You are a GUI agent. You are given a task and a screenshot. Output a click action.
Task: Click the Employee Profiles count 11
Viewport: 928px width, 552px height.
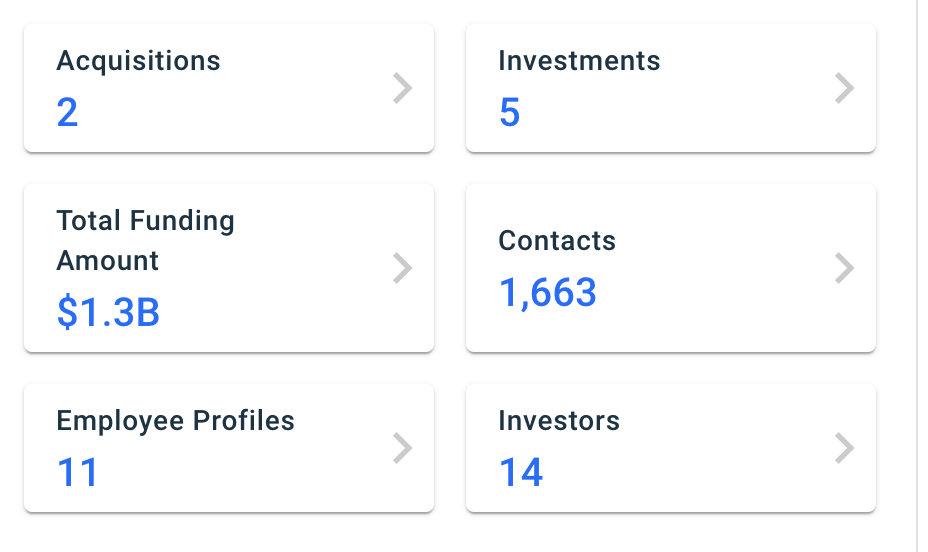coord(78,472)
